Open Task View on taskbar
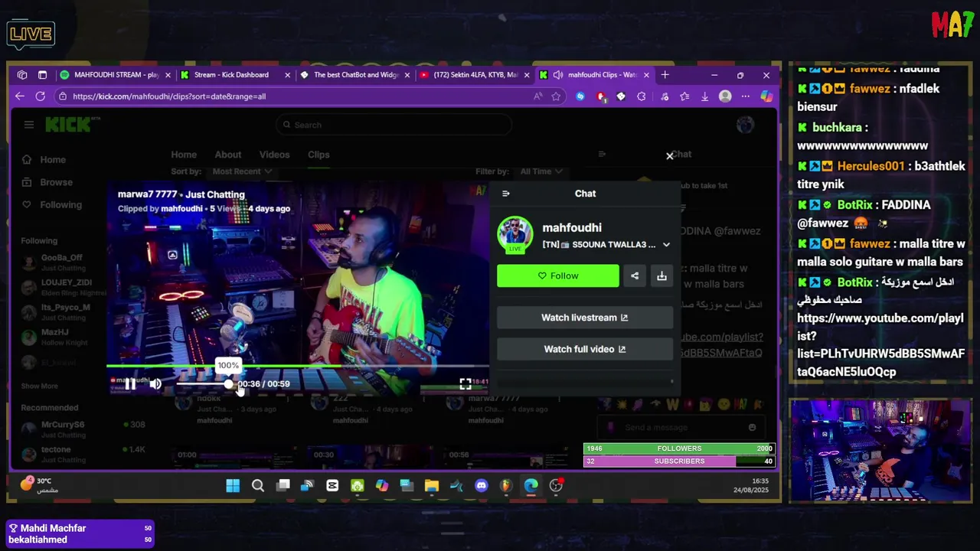 pyautogui.click(x=283, y=486)
